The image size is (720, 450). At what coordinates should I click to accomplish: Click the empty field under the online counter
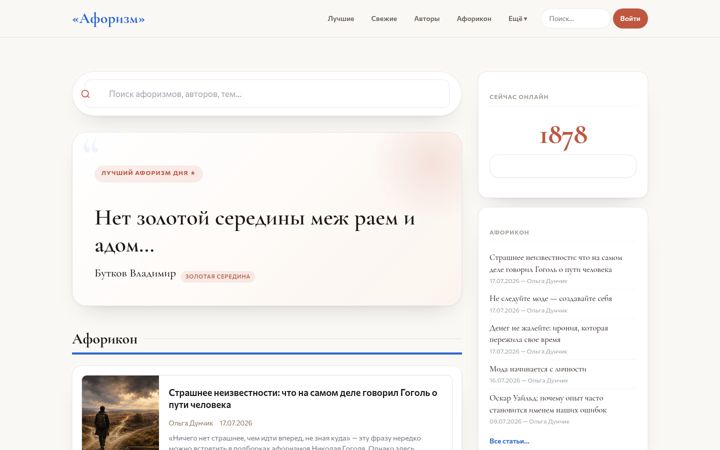pos(563,166)
